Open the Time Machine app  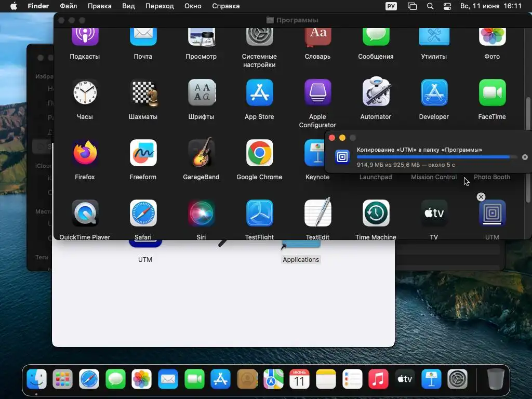pos(376,213)
